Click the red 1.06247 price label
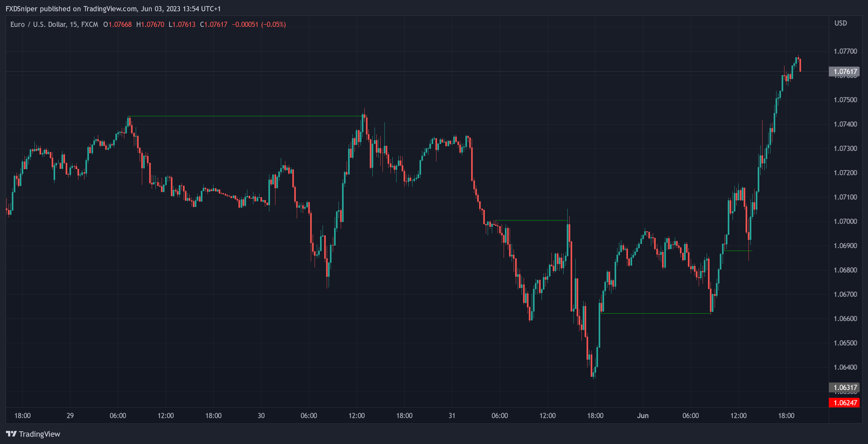The height and width of the screenshot is (444, 868). (x=844, y=403)
